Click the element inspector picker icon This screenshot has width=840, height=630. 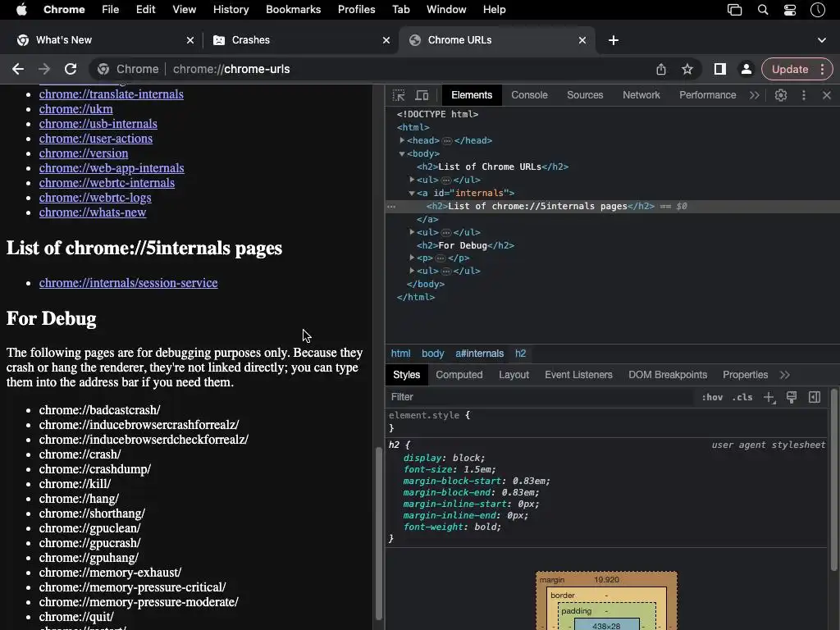399,95
